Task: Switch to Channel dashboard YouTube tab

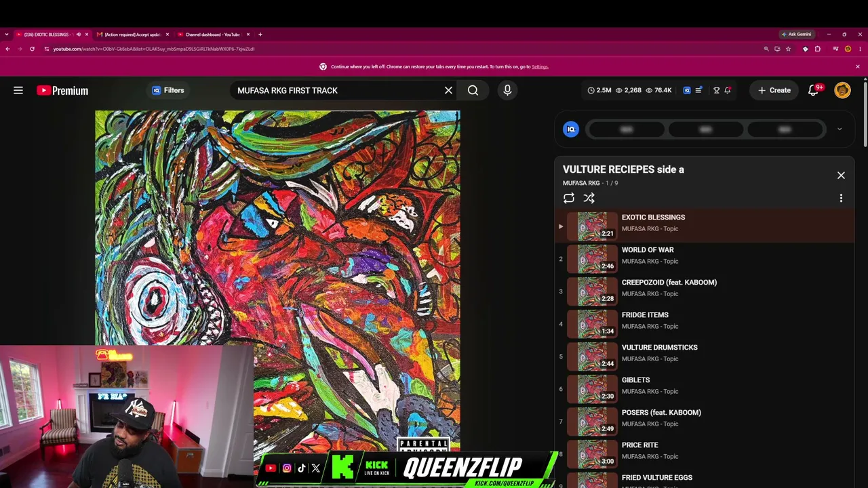Action: tap(213, 35)
